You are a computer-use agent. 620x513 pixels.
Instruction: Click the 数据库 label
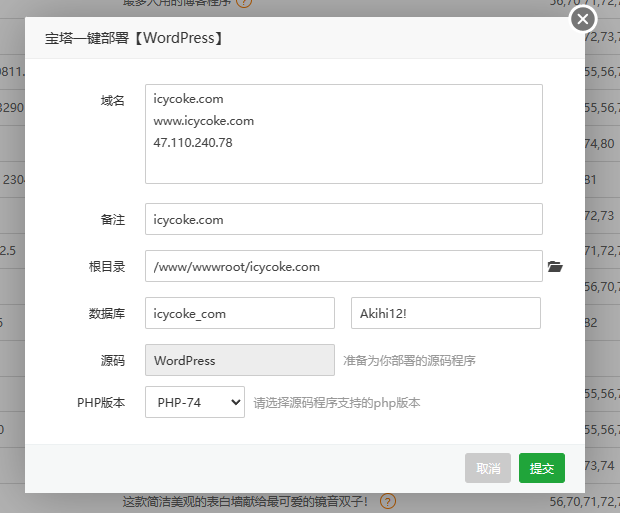[107, 314]
